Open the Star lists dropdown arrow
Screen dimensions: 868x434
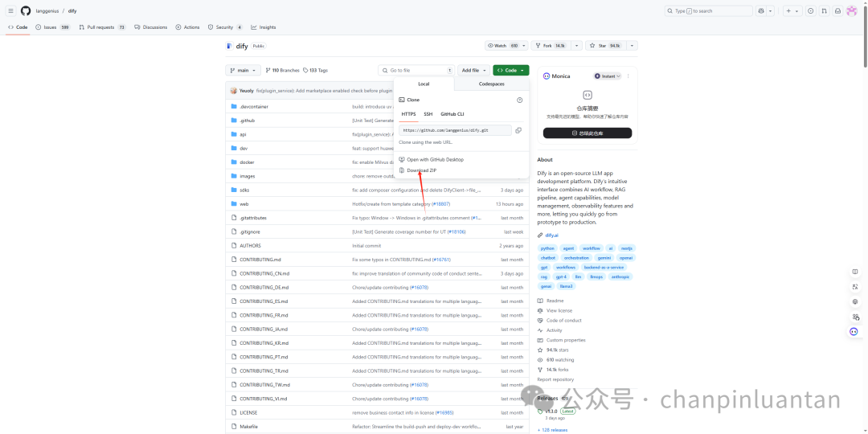point(633,45)
